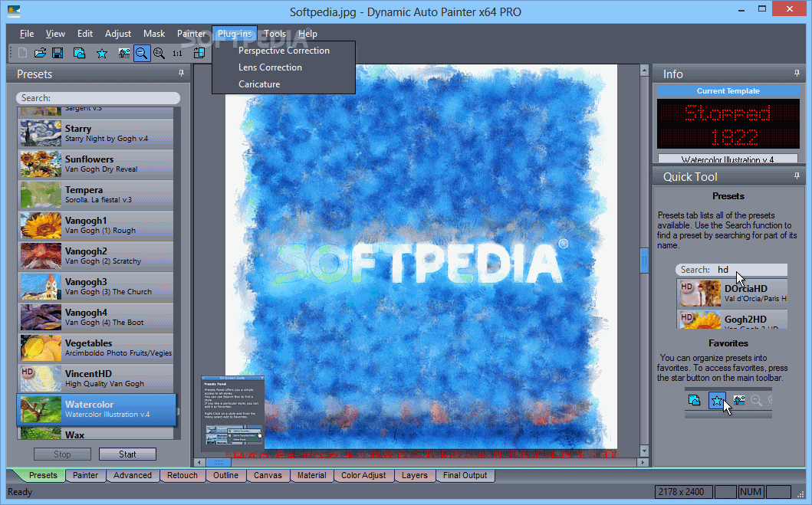812x505 pixels.
Task: Select the Vangogh2 preset thumbnail
Action: pyautogui.click(x=41, y=255)
